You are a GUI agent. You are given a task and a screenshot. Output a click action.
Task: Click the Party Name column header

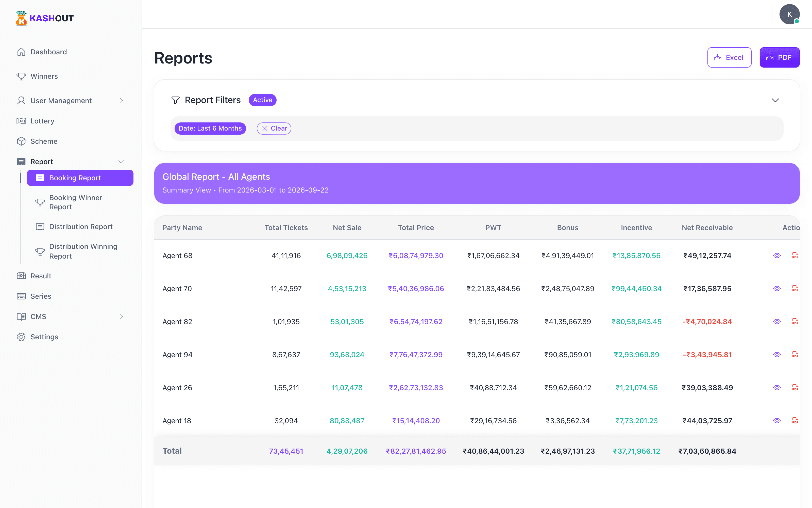(182, 228)
